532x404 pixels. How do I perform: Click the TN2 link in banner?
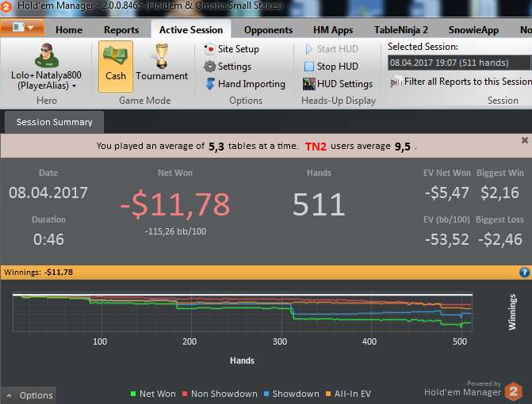coord(316,147)
